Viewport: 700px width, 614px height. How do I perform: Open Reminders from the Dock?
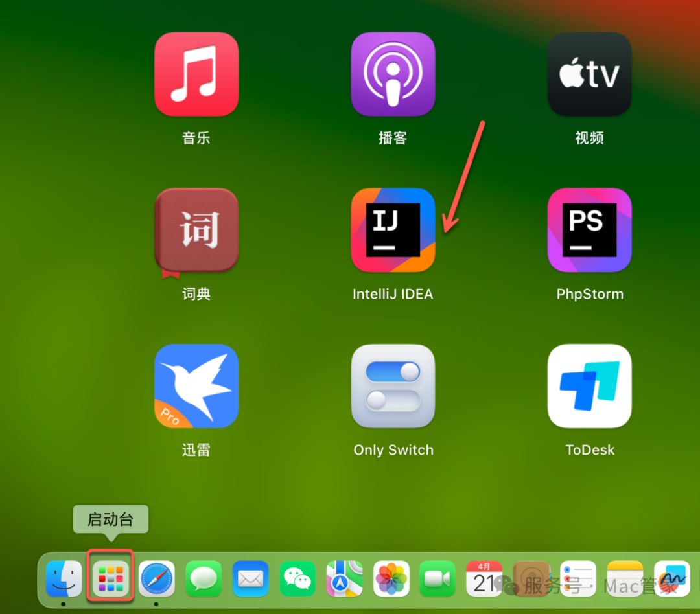click(x=577, y=577)
